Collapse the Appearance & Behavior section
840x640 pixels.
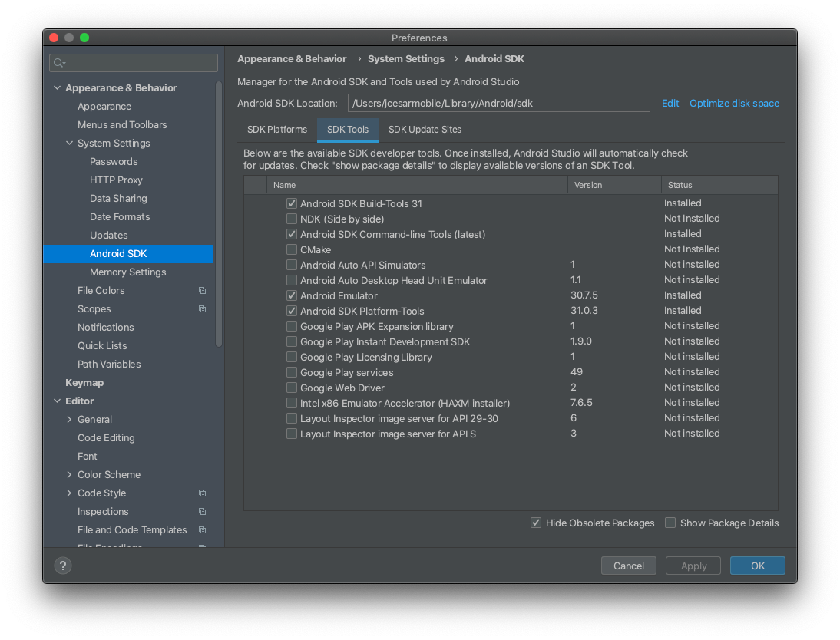57,87
